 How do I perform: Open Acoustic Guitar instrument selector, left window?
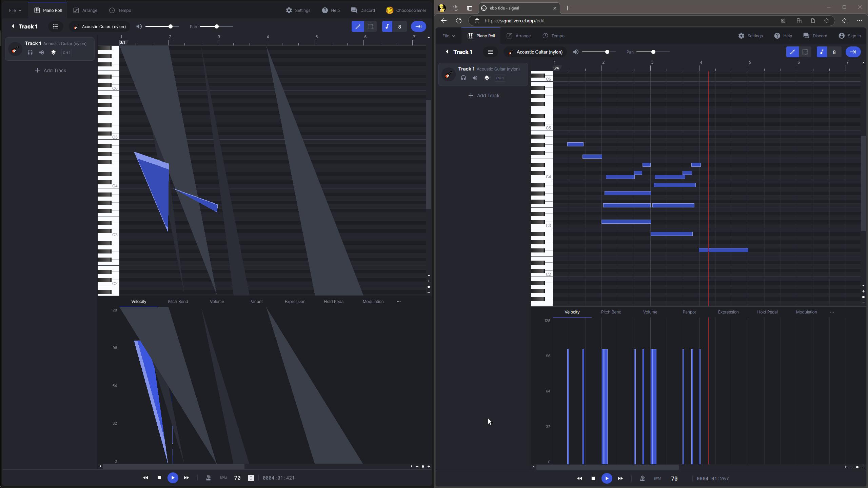click(100, 26)
